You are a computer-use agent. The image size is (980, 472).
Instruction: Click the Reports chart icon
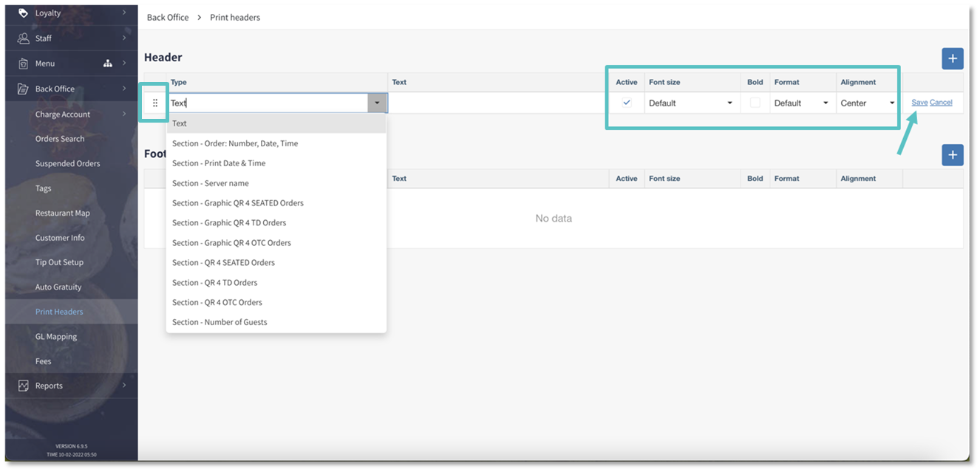click(x=23, y=386)
